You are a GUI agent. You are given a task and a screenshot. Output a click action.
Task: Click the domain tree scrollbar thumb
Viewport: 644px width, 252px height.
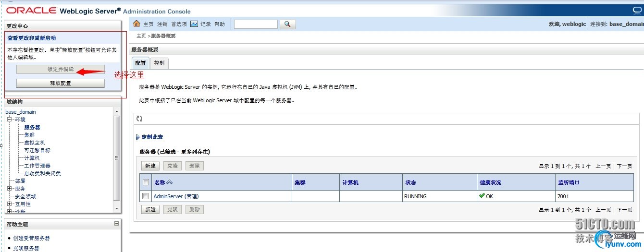click(x=116, y=157)
